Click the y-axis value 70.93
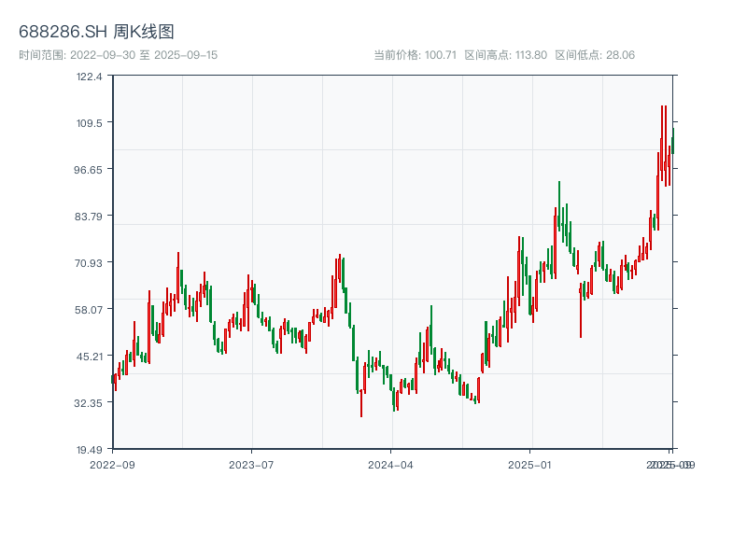This screenshot has height=560, width=747. click(x=88, y=263)
